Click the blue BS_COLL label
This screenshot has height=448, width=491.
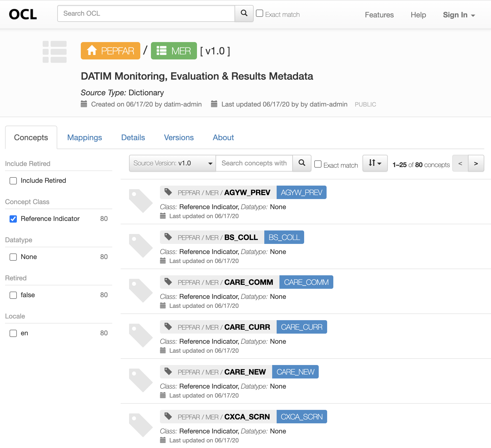pyautogui.click(x=284, y=237)
